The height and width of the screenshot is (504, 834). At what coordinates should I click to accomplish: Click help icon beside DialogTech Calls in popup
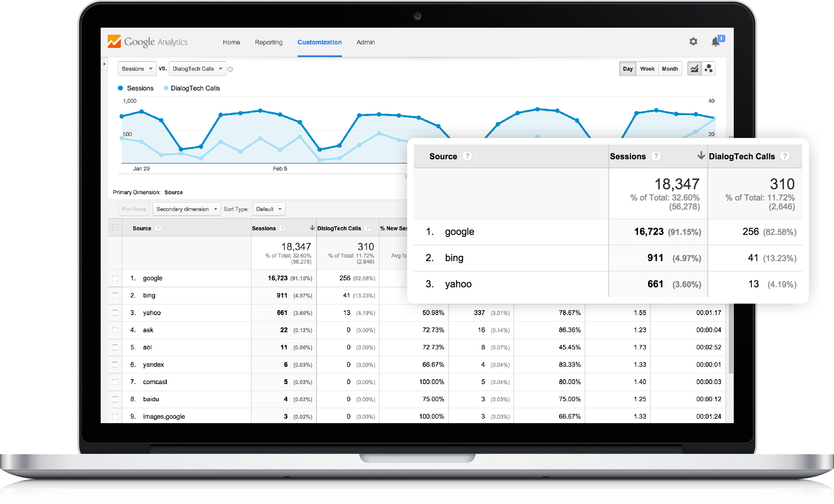(785, 156)
